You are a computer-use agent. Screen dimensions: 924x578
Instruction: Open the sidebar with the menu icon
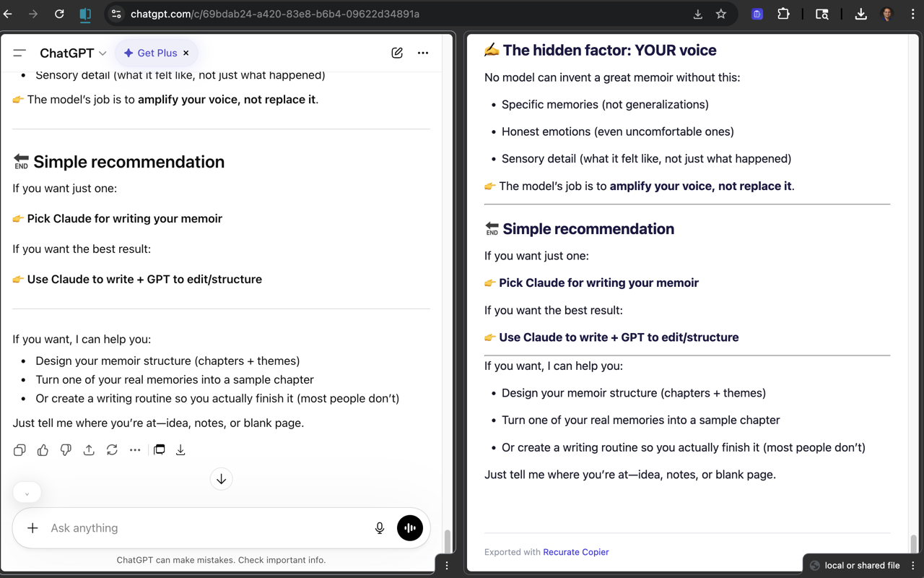19,52
